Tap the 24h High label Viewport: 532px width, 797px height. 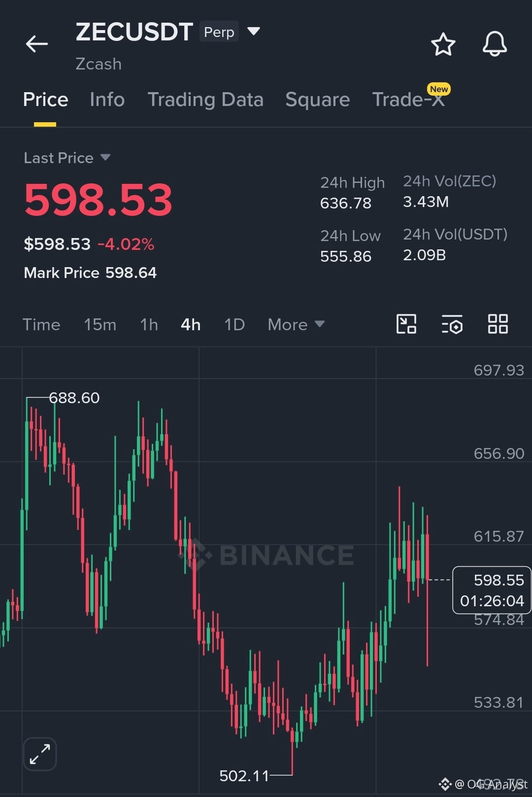[x=352, y=182]
